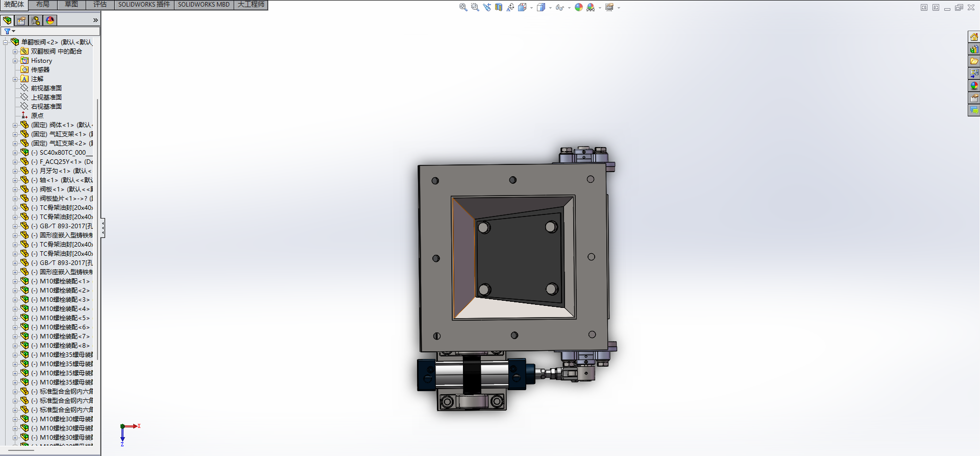Open the SOLIDWORKS Forum task pane
This screenshot has width=980, height=456.
click(x=974, y=110)
